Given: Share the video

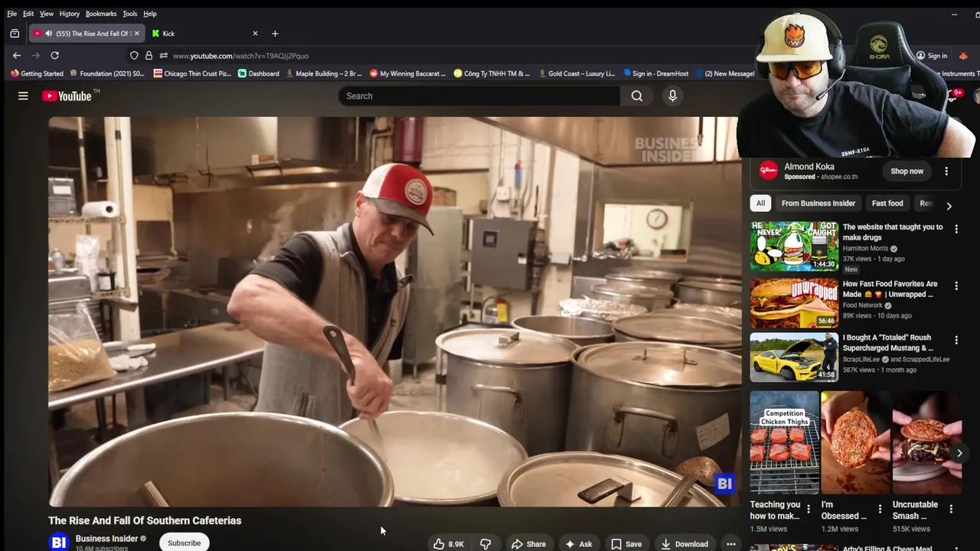Looking at the screenshot, I should tap(529, 544).
